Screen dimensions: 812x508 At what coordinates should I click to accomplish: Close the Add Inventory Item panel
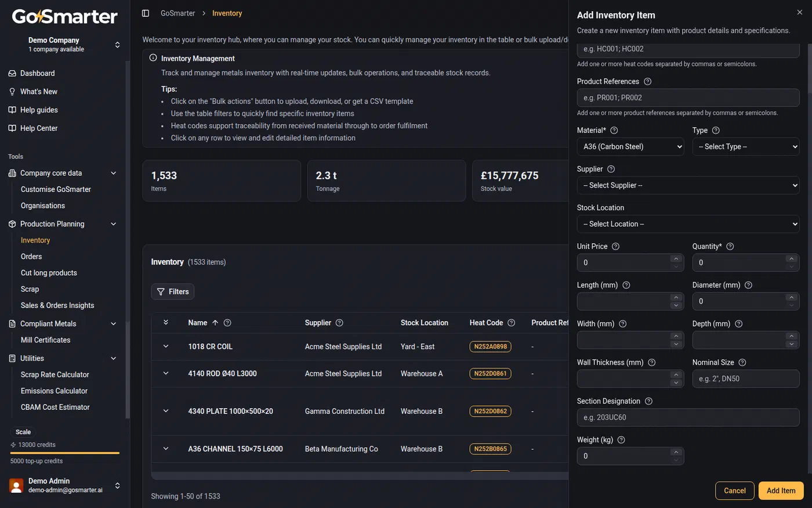coord(799,12)
